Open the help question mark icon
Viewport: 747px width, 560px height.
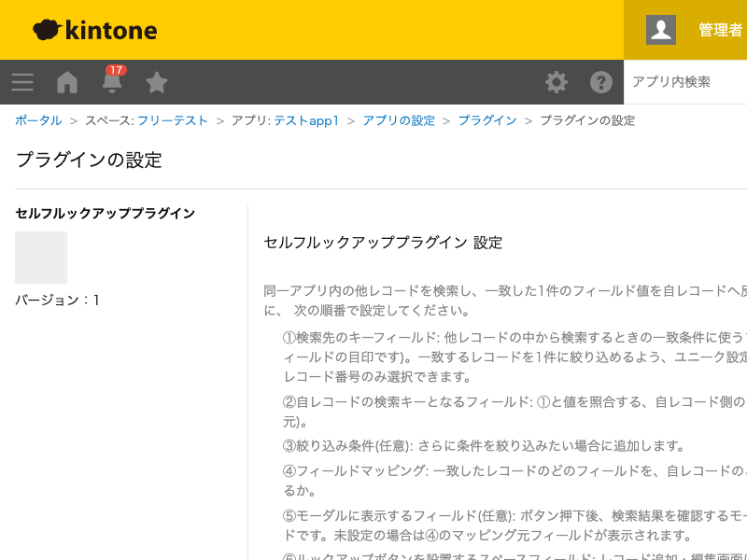601,82
